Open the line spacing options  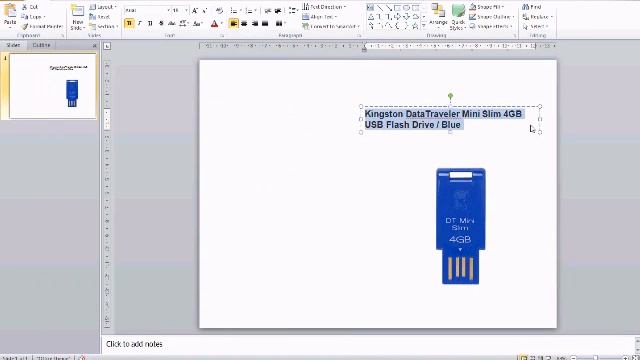[293, 10]
